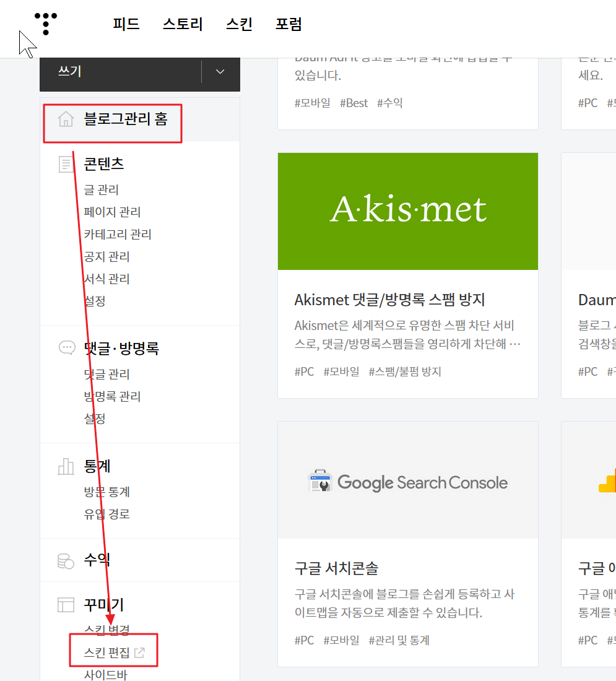Open 페이지 관리
The height and width of the screenshot is (681, 616).
click(112, 212)
